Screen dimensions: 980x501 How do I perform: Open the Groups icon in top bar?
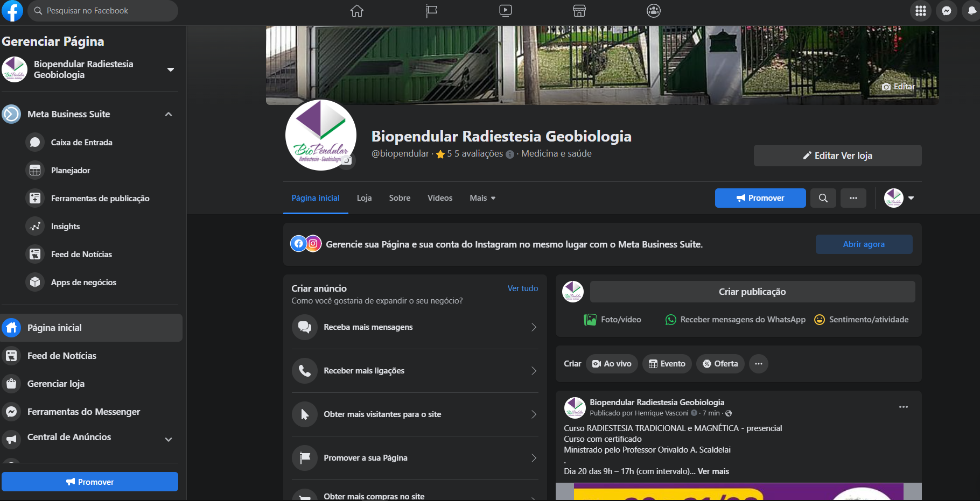tap(654, 11)
